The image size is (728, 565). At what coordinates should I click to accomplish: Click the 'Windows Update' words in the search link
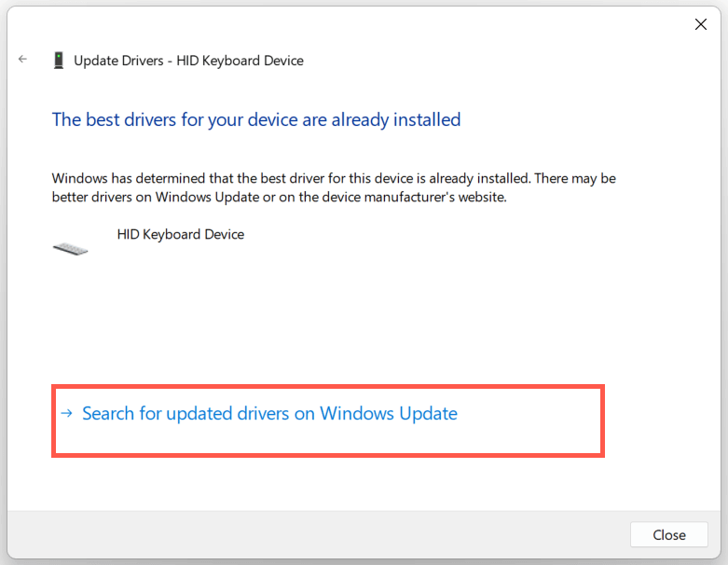pos(389,413)
